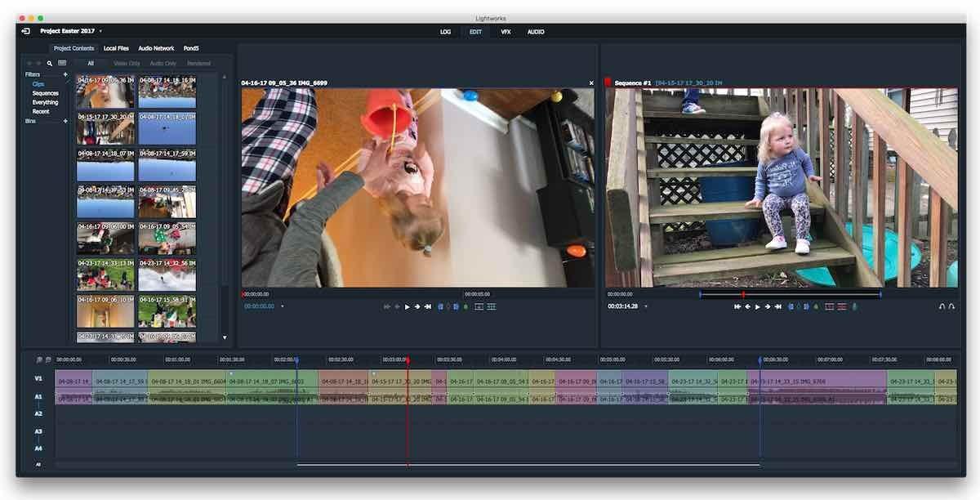Click the Insert icon in source viewer
This screenshot has width=980, height=500.
click(491, 306)
